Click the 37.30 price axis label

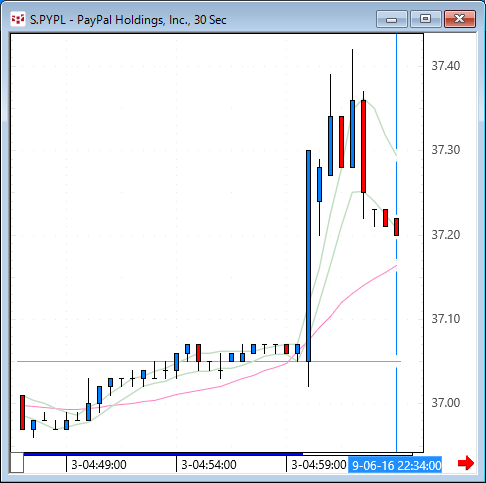(x=446, y=150)
